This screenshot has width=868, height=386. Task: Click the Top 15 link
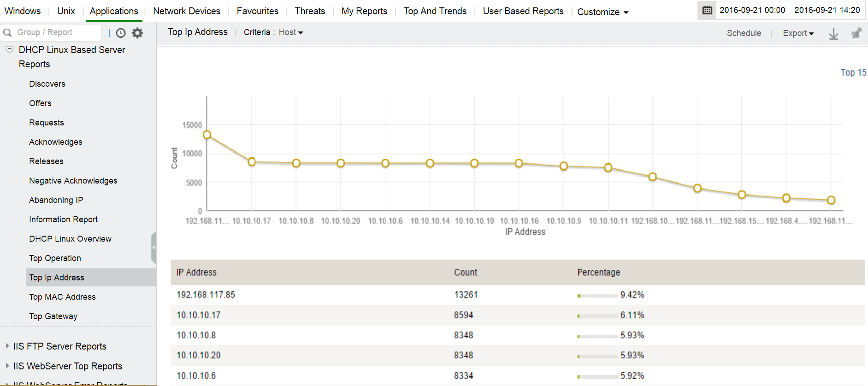pyautogui.click(x=853, y=72)
